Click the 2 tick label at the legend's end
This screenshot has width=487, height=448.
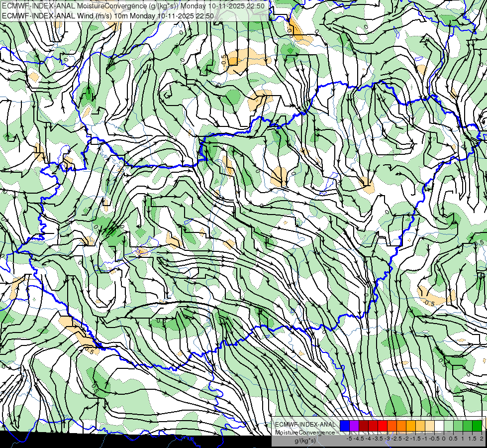[x=482, y=439]
